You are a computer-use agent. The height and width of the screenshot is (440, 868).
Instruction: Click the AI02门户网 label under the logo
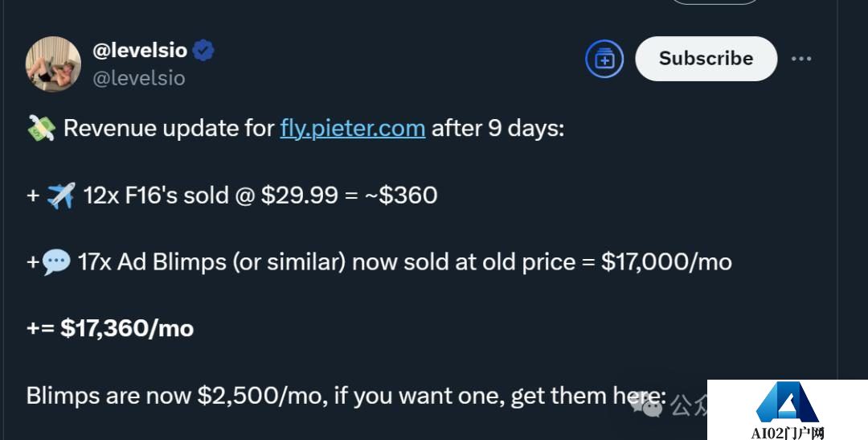pyautogui.click(x=788, y=433)
